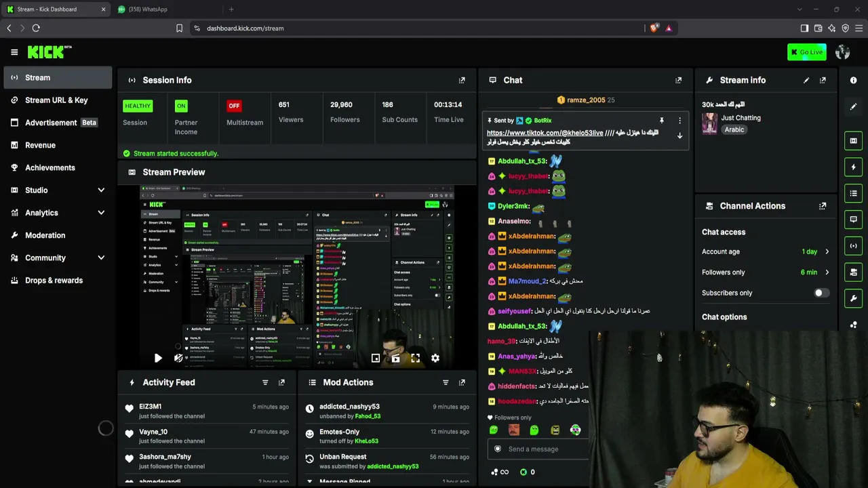Viewport: 868px width, 488px height.
Task: Open the browser main menu
Action: (x=859, y=28)
